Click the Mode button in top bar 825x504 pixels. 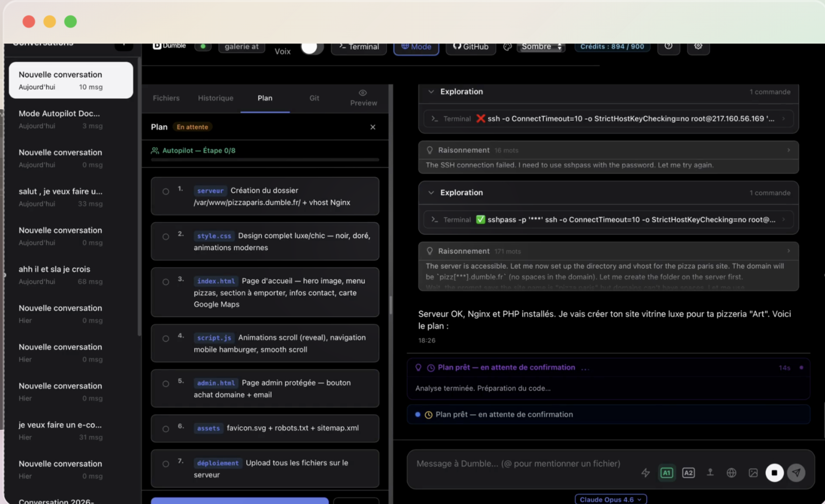coord(416,47)
